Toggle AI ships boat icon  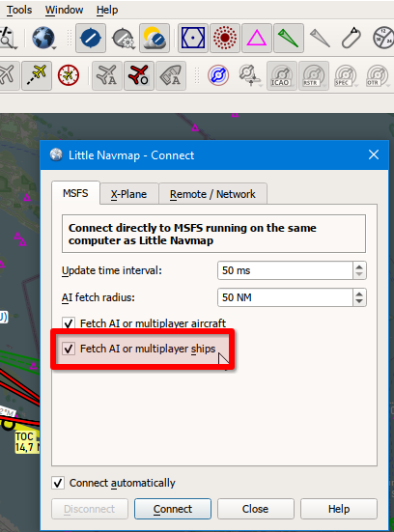tap(171, 75)
